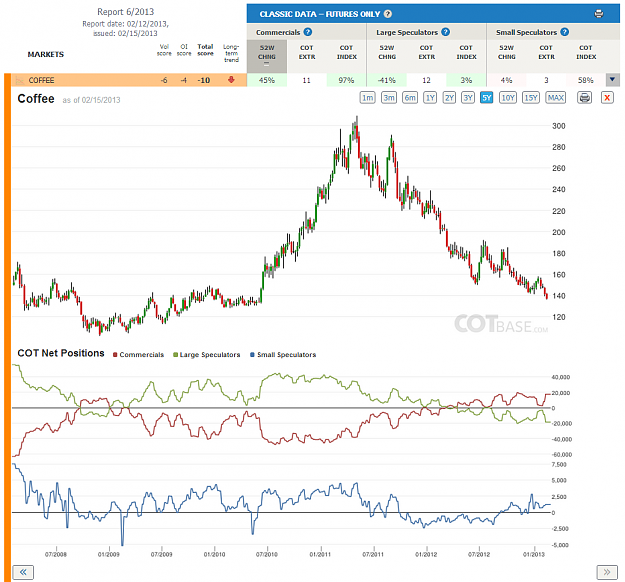Open help icon beside Classic Data title
The width and height of the screenshot is (625, 582).
(388, 14)
